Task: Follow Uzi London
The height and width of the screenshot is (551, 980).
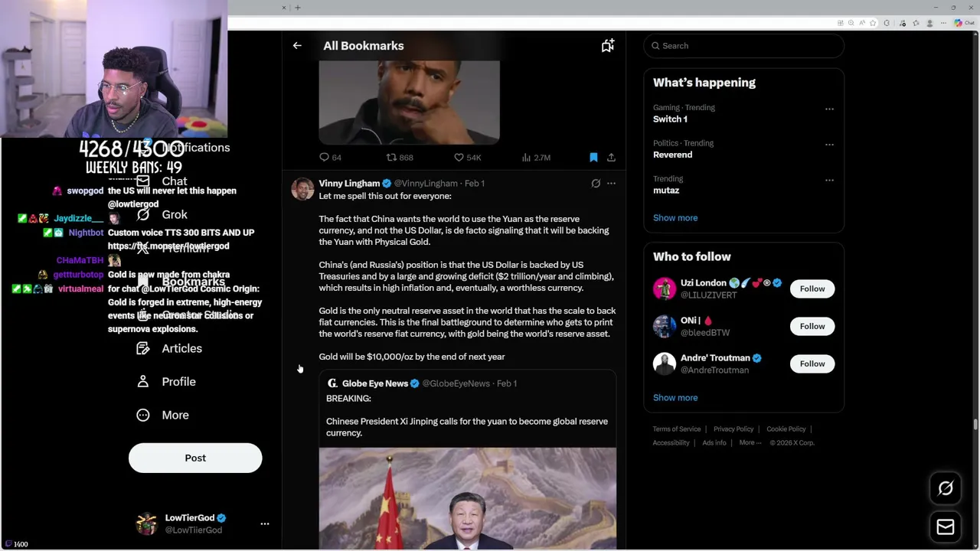Action: click(812, 289)
